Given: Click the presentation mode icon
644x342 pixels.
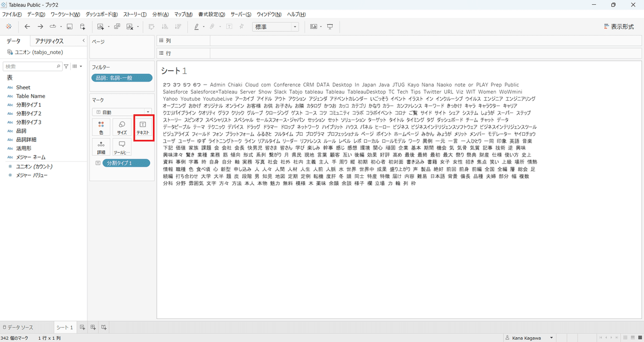Looking at the screenshot, I should coord(330,27).
